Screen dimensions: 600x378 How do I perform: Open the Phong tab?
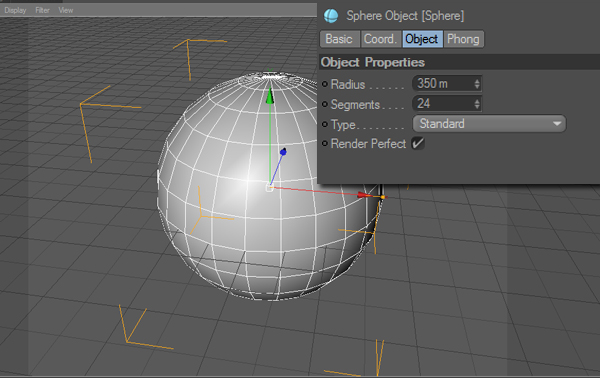click(463, 39)
